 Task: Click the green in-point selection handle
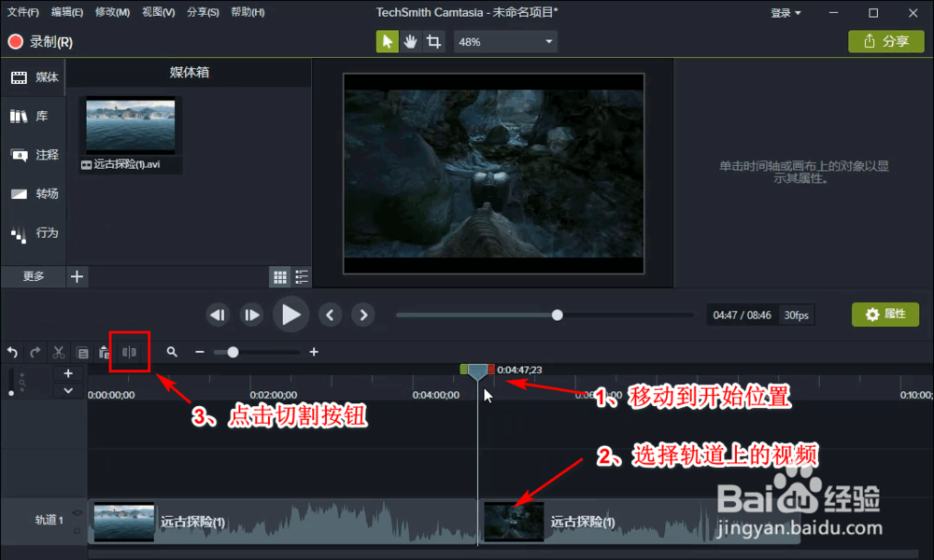[463, 370]
